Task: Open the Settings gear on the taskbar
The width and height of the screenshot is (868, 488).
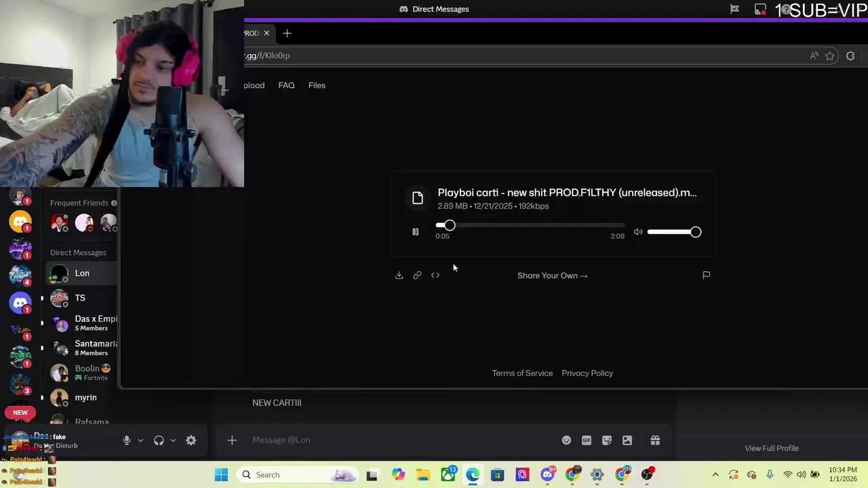Action: click(x=597, y=474)
